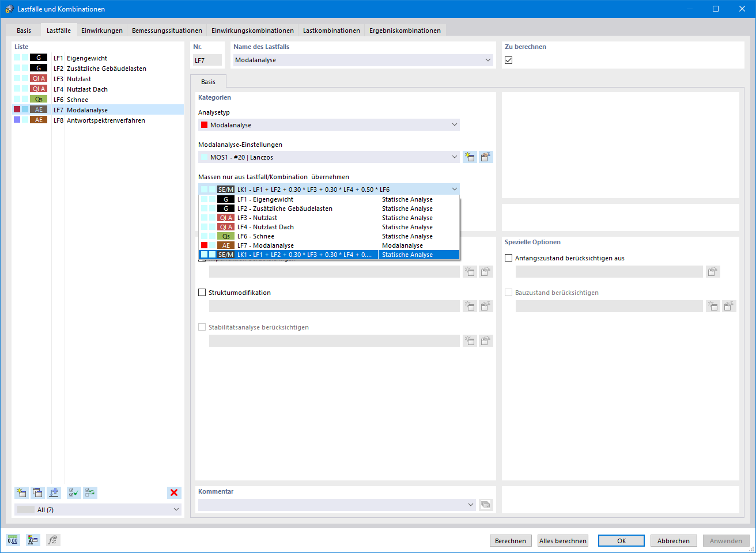Click the Berechnen button
Image resolution: width=756 pixels, height=553 pixels.
click(511, 540)
